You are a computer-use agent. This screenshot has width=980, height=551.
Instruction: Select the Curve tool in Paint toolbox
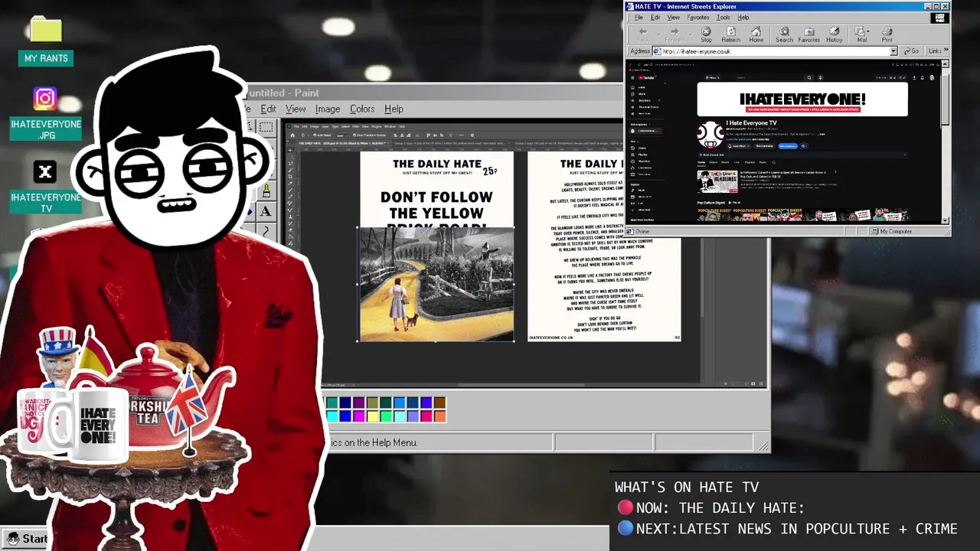click(x=265, y=230)
